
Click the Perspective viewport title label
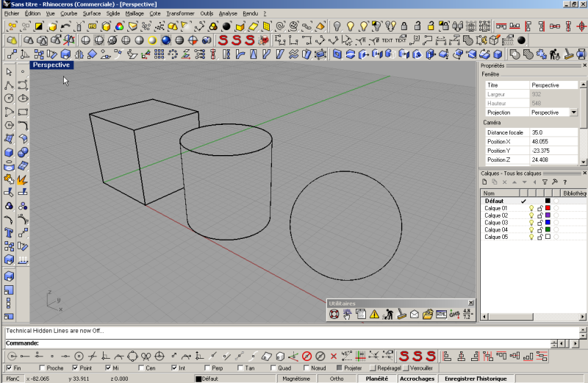pos(51,65)
